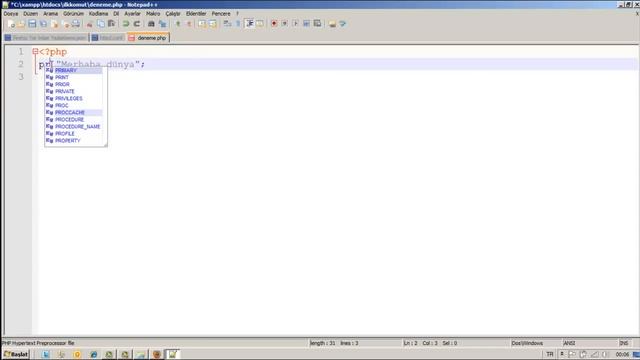Switch to the middle document tab

(x=108, y=38)
